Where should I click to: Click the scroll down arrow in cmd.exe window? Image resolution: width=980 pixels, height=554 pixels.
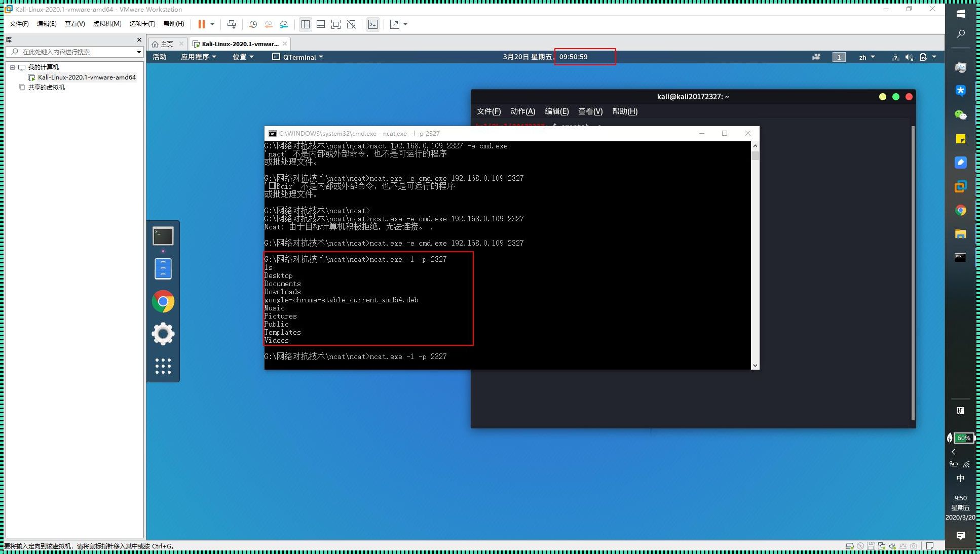point(755,365)
